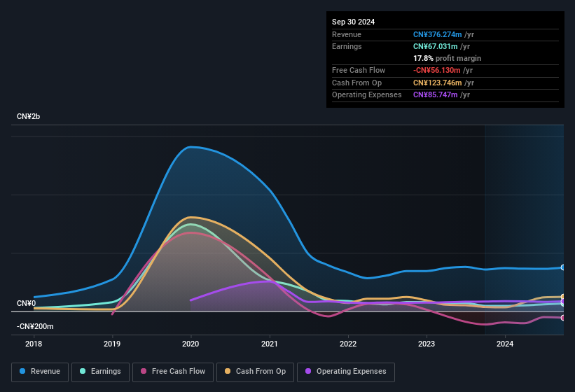Click the pink Free Cash Flow endpoint marker
The width and height of the screenshot is (575, 392).
(x=563, y=318)
